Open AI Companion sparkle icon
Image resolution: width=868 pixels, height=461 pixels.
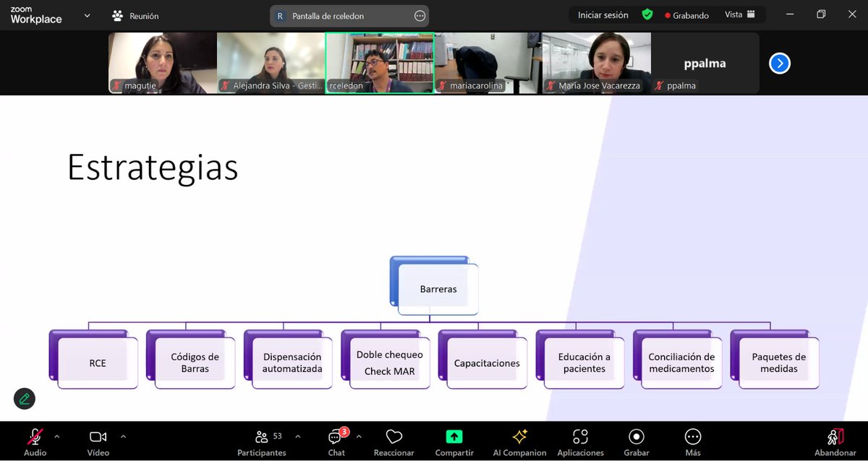coord(519,441)
